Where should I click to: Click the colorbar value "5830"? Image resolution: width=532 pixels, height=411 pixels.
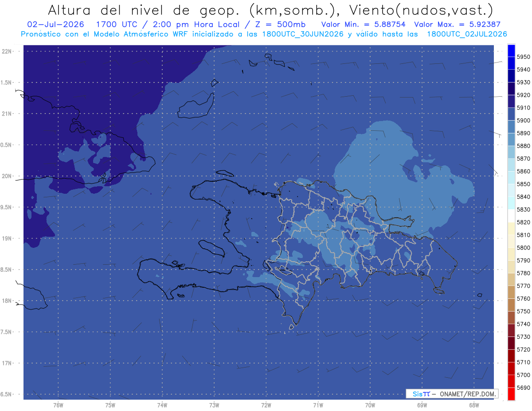click(524, 210)
